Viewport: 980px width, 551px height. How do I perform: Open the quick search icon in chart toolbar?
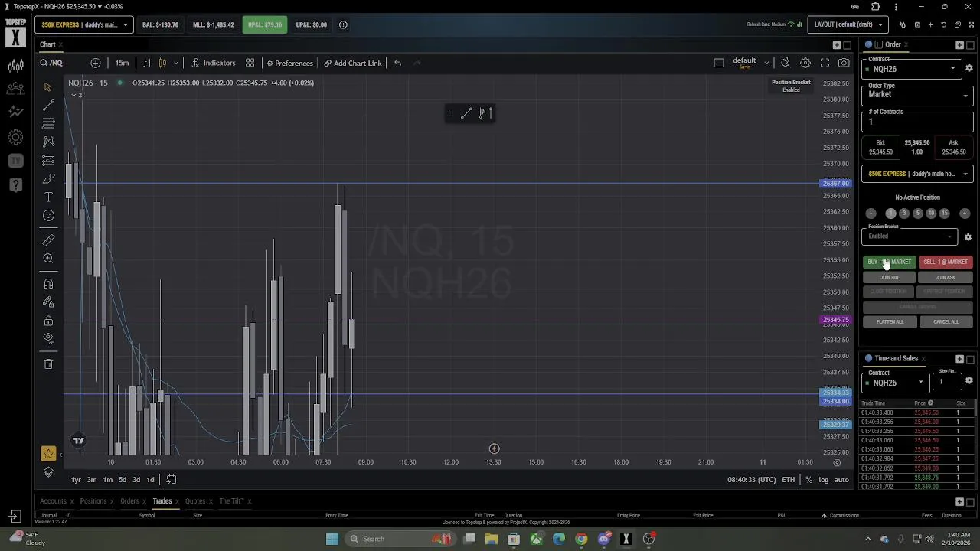pos(785,63)
